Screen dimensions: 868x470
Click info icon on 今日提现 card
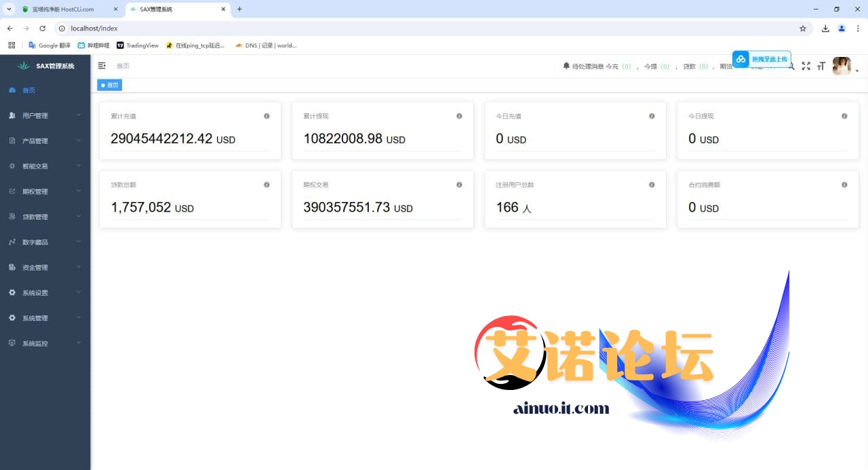[x=844, y=116]
